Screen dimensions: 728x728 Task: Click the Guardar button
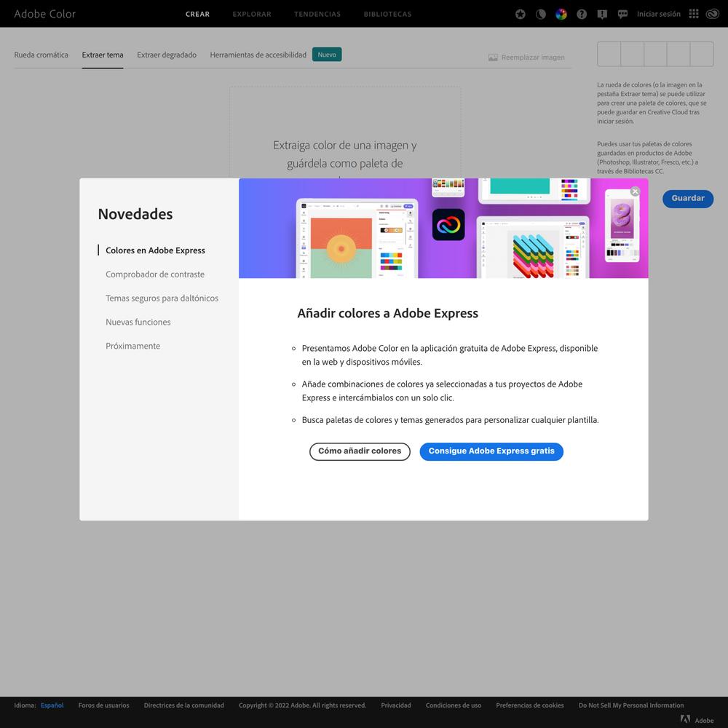click(x=688, y=198)
